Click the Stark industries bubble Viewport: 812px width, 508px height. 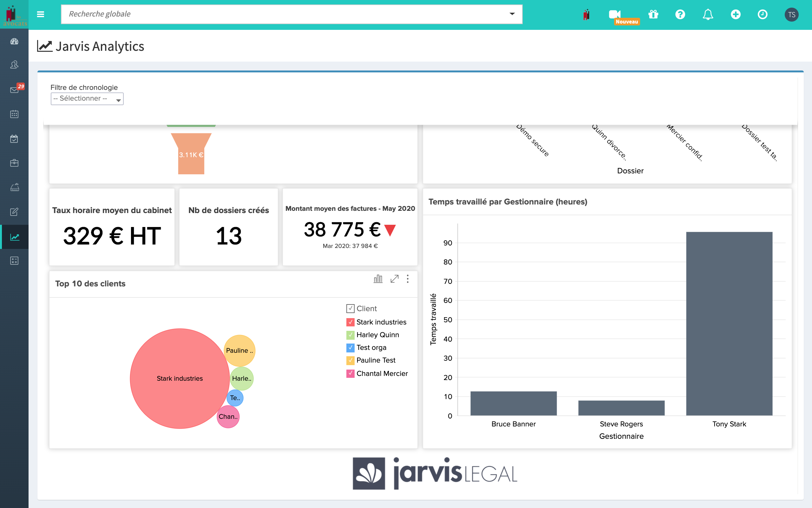(x=180, y=378)
